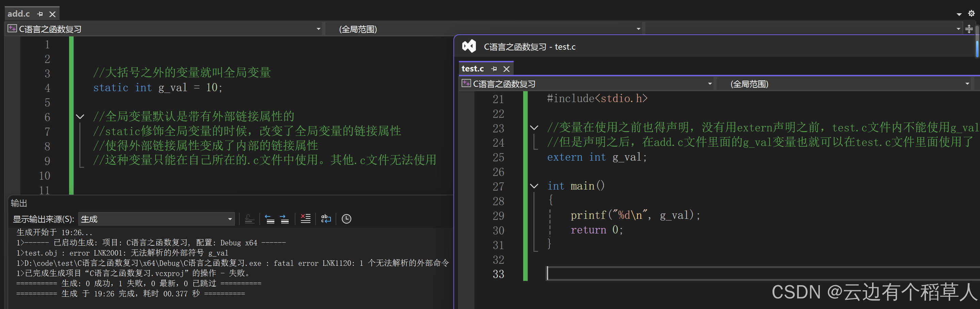Click output line '生成 于 19:26 完成'
The image size is (980, 309).
coord(130,294)
